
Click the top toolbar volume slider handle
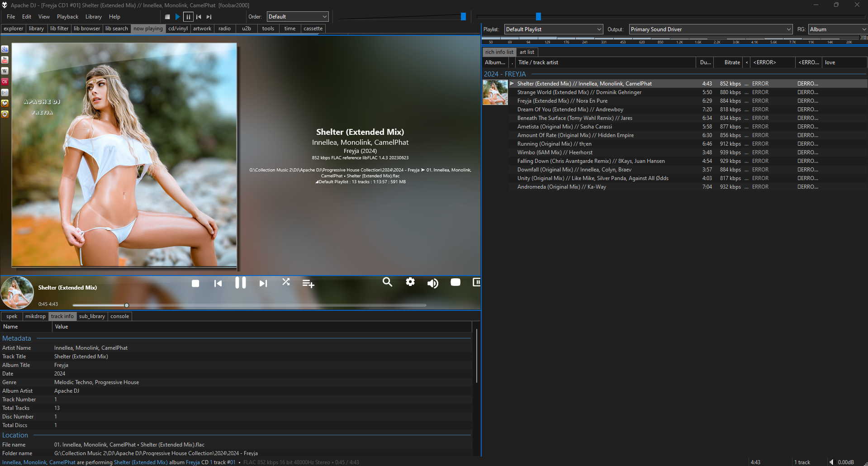click(x=463, y=17)
